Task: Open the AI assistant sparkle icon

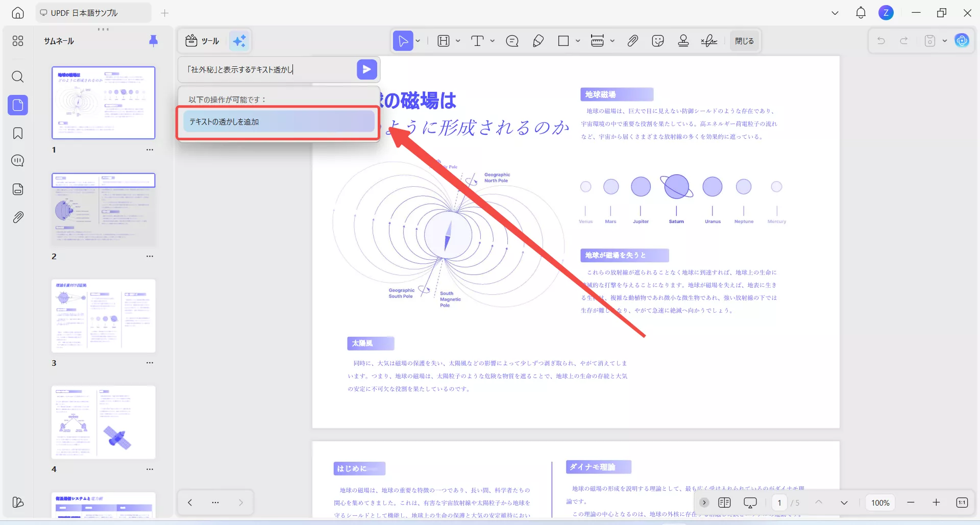Action: point(240,41)
